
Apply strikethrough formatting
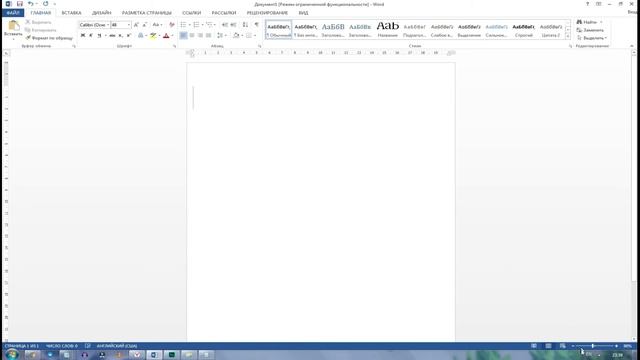click(x=112, y=36)
